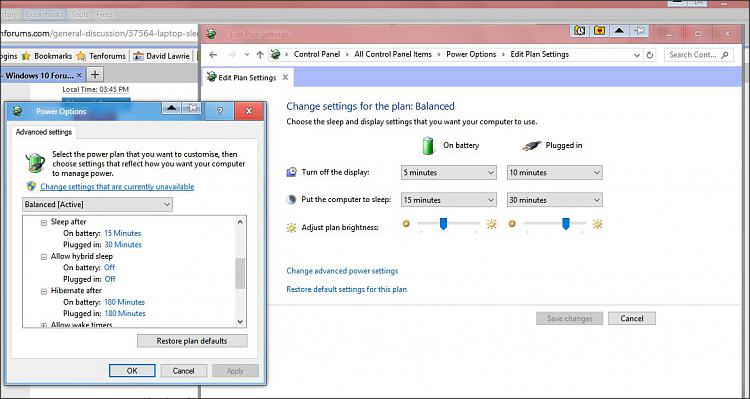This screenshot has width=750, height=399.
Task: Click the pin icon in Edit Plan title bar
Action: pyautogui.click(x=639, y=31)
